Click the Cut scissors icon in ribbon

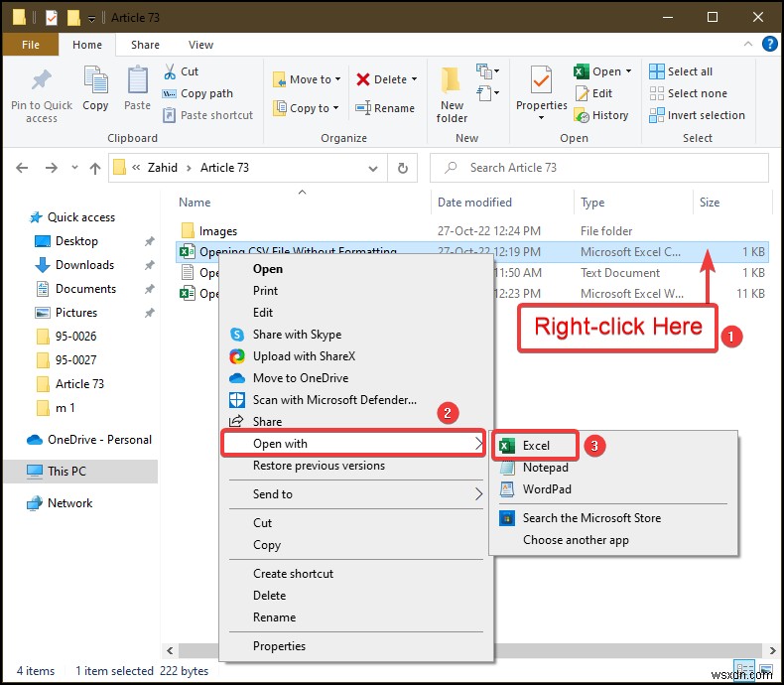(170, 71)
